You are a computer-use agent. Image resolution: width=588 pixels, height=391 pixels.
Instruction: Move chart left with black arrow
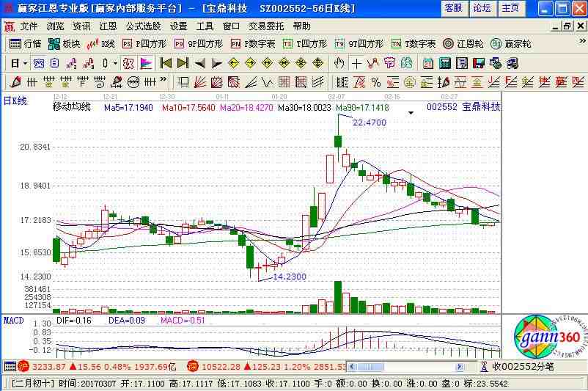pos(200,63)
